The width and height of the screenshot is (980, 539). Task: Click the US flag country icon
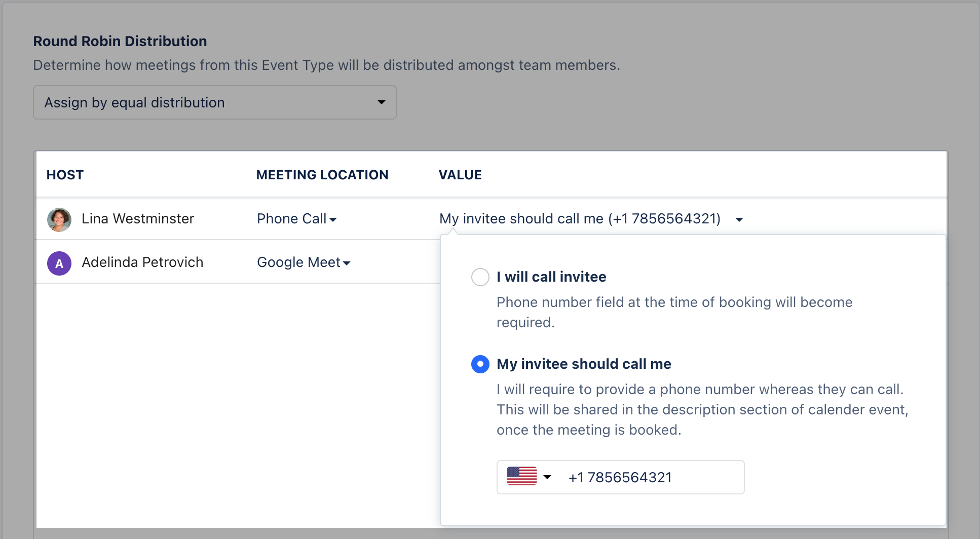tap(522, 477)
